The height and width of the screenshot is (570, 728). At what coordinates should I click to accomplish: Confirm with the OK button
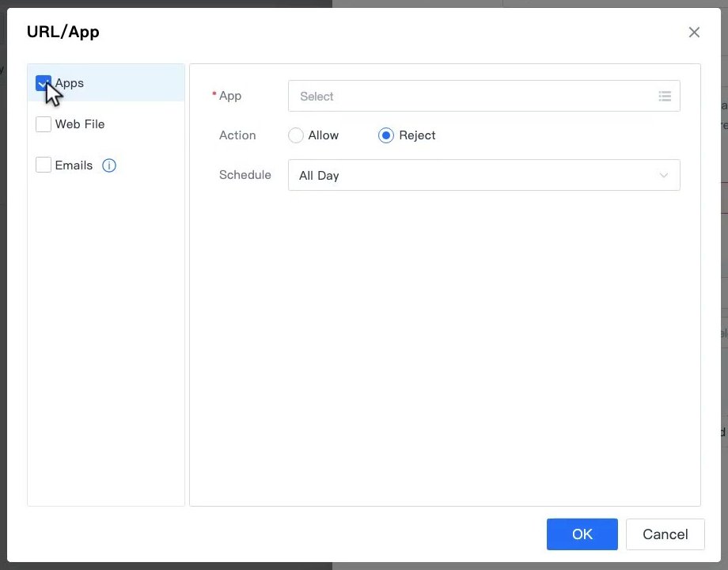coord(582,534)
